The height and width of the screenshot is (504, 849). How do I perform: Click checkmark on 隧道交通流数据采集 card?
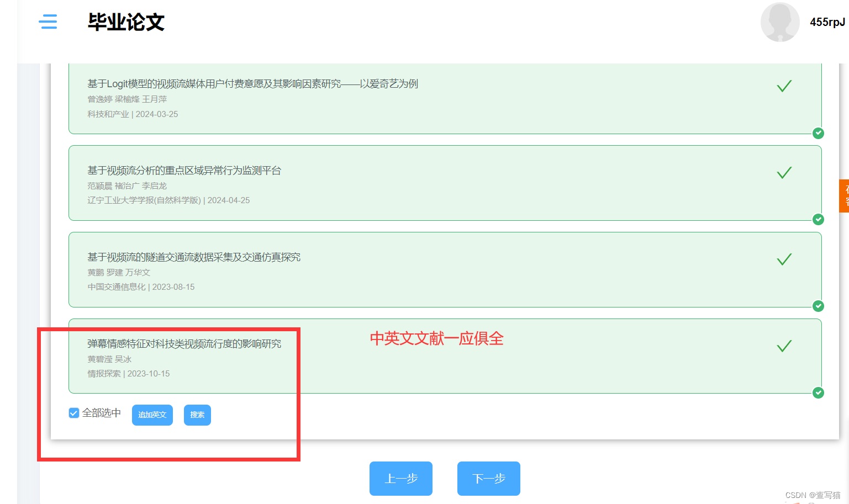[x=784, y=259]
